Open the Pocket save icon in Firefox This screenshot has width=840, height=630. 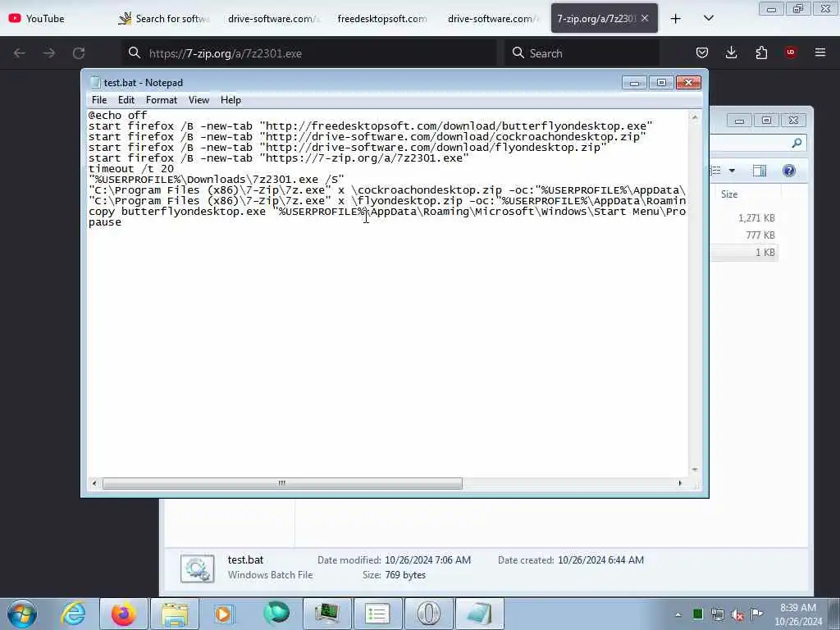[x=702, y=52]
